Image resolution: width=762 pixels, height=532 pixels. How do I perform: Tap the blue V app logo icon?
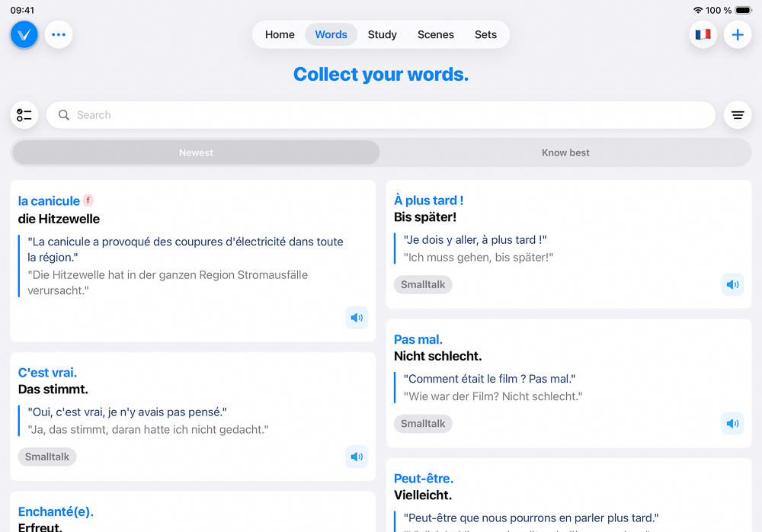(x=24, y=34)
